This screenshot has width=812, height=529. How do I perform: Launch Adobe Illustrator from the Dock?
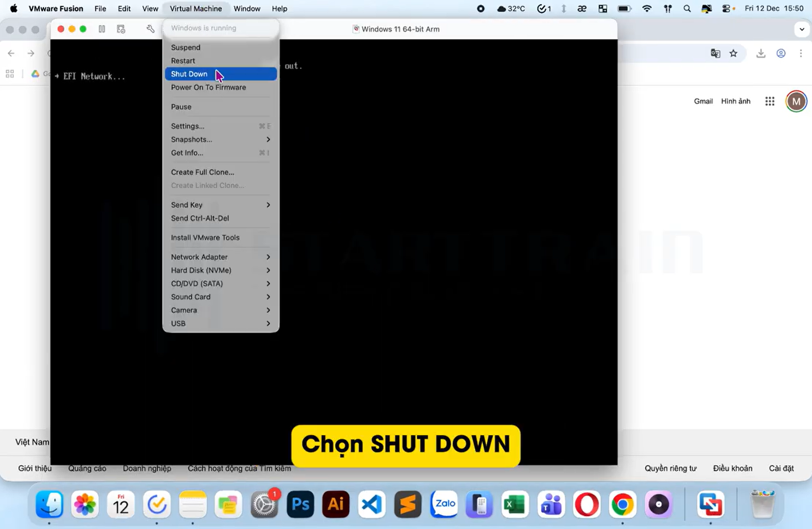335,504
